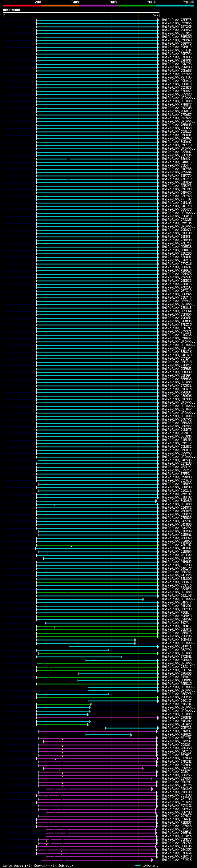Select the UniRef100_A2FCD6 label

pos(177,636)
